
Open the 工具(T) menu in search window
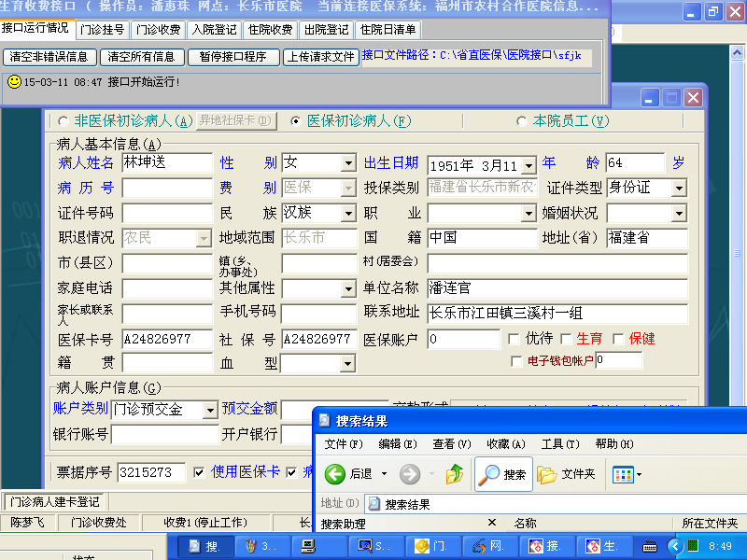[559, 444]
